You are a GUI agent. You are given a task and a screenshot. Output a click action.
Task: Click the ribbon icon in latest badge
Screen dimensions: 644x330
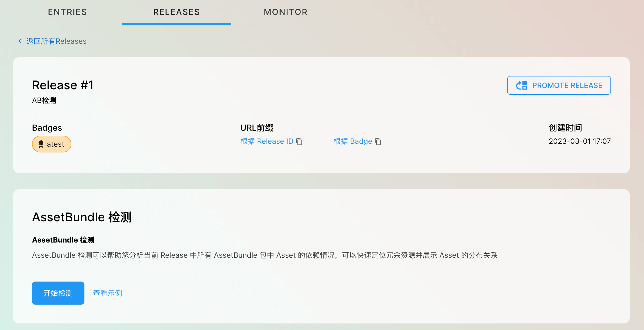tap(41, 144)
